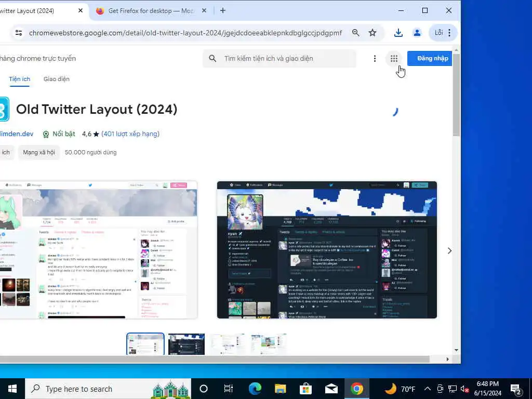Click the zoom magnifier icon in the address bar
This screenshot has width=532, height=399.
tap(355, 33)
